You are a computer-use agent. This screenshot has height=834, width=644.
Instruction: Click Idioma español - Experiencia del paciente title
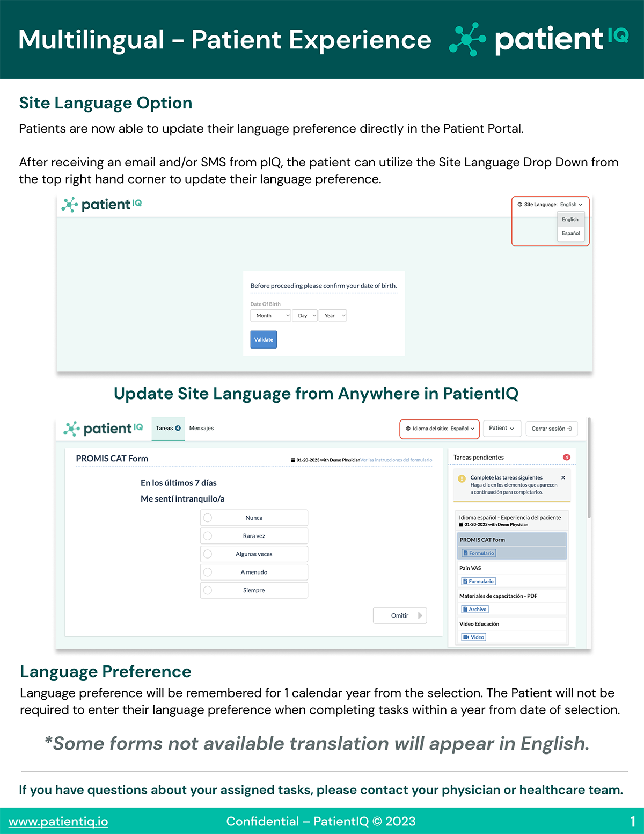point(510,518)
